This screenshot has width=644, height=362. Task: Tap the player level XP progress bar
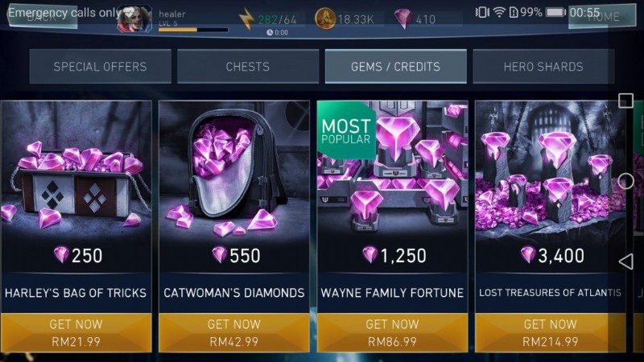tap(193, 30)
